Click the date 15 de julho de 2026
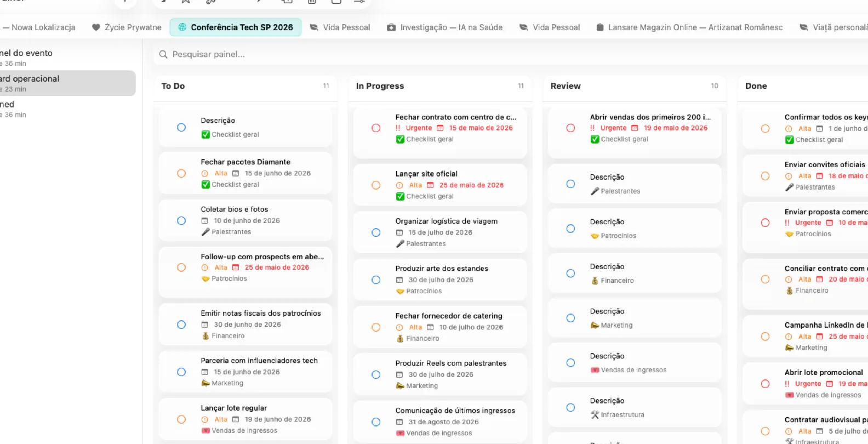Viewport: 868px width, 444px height. point(440,232)
